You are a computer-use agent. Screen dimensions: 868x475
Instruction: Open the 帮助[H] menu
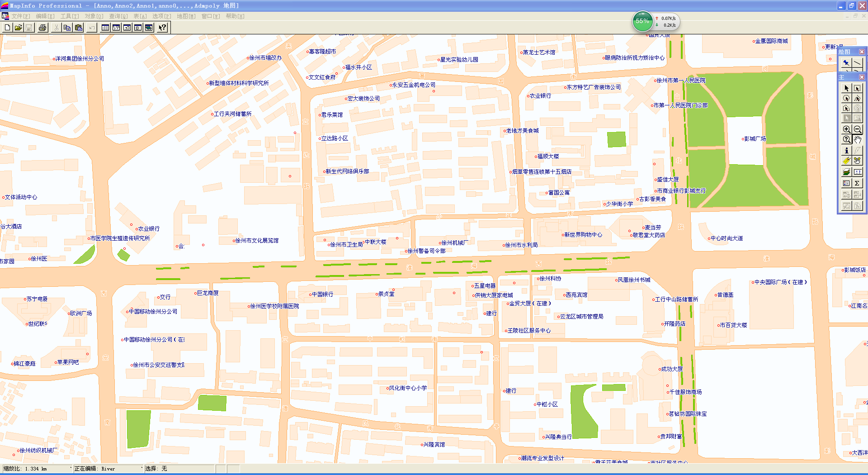point(235,16)
